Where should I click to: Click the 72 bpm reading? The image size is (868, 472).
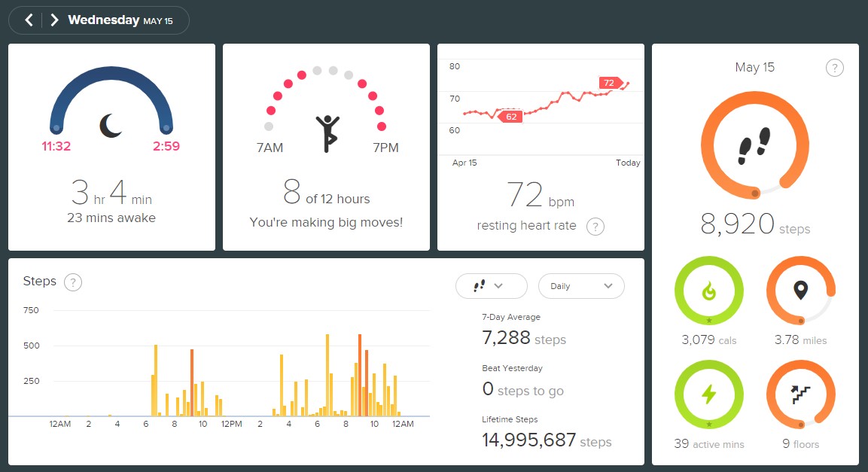pyautogui.click(x=541, y=195)
